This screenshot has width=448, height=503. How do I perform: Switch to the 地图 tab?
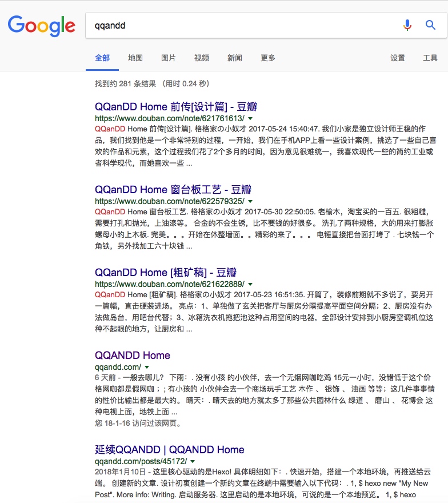tap(135, 58)
